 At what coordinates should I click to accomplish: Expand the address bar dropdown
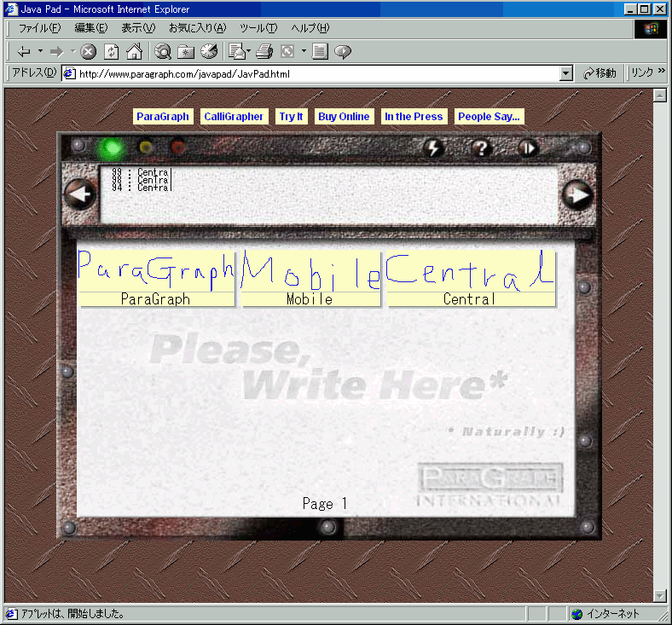(x=566, y=74)
